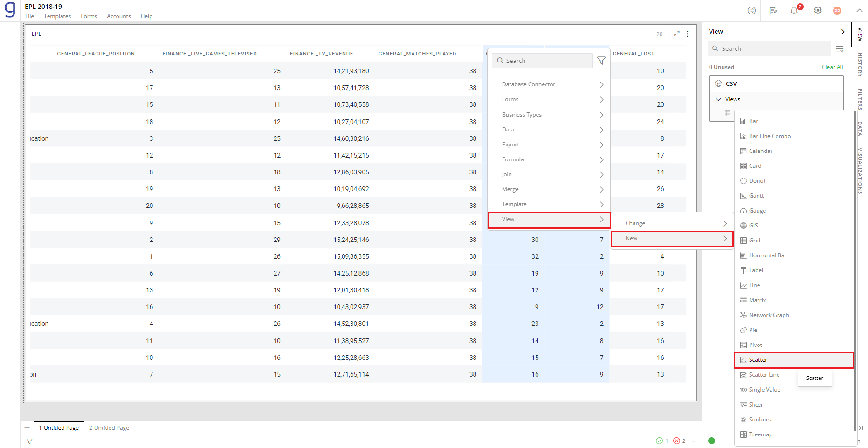Select the Horizontal Bar chart icon
Viewport: 868px width, 448px height.
coord(743,255)
